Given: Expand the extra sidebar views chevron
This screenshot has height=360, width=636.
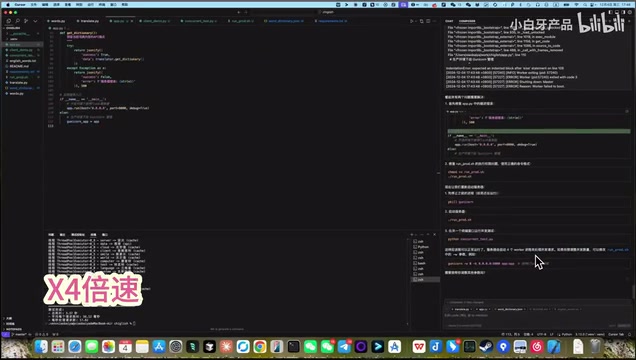Looking at the screenshot, I should 35,21.
